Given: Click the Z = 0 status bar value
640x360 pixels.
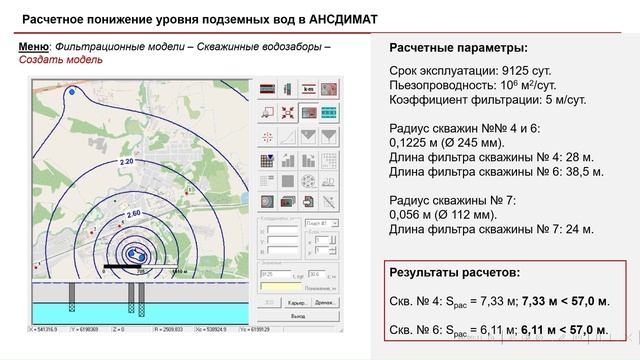Looking at the screenshot, I should coord(118,329).
